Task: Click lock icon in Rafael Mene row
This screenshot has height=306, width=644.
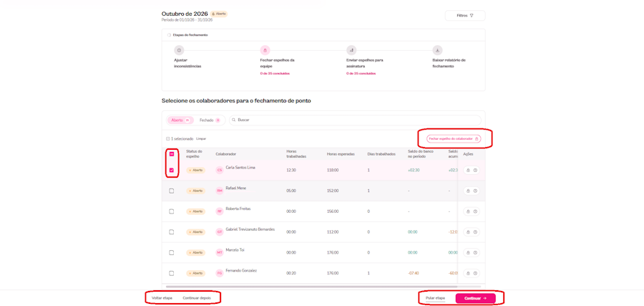Action: (x=468, y=191)
